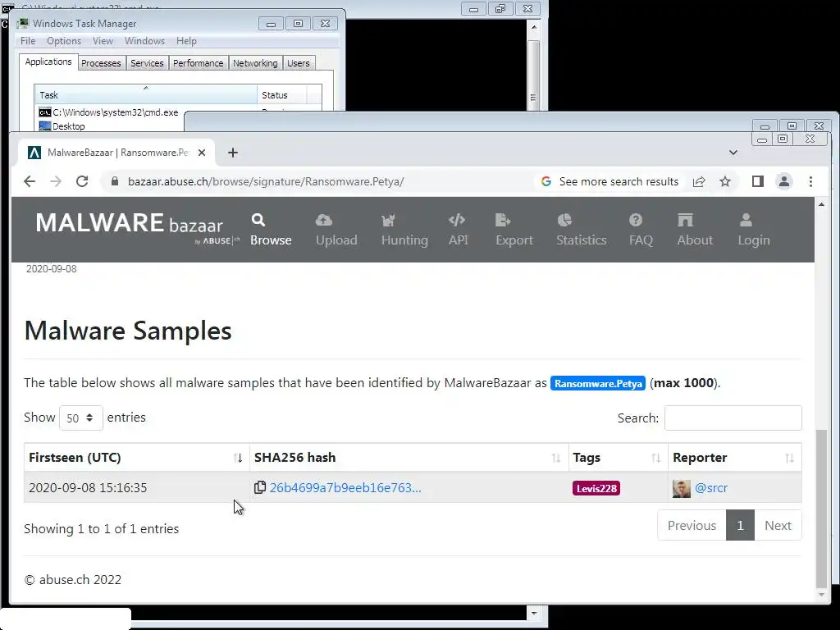Switch to Task Manager Services tab

[x=147, y=63]
